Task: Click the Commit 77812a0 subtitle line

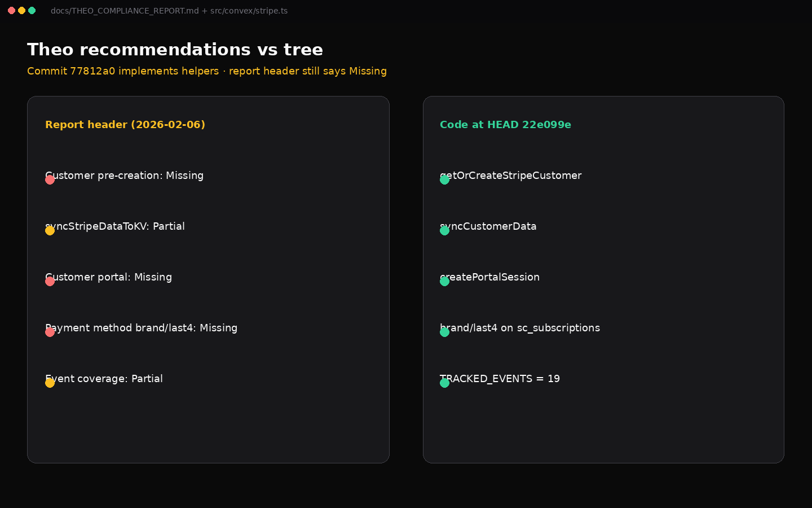Action: coord(207,71)
